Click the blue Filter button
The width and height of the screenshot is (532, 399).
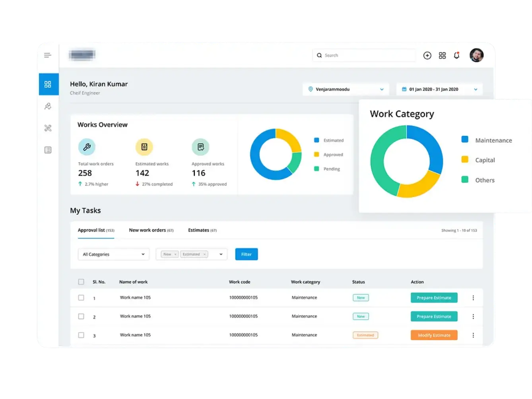coord(247,254)
